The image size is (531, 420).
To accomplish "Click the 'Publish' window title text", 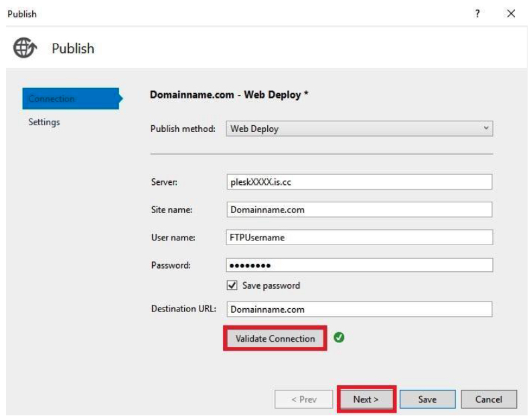I will (22, 14).
